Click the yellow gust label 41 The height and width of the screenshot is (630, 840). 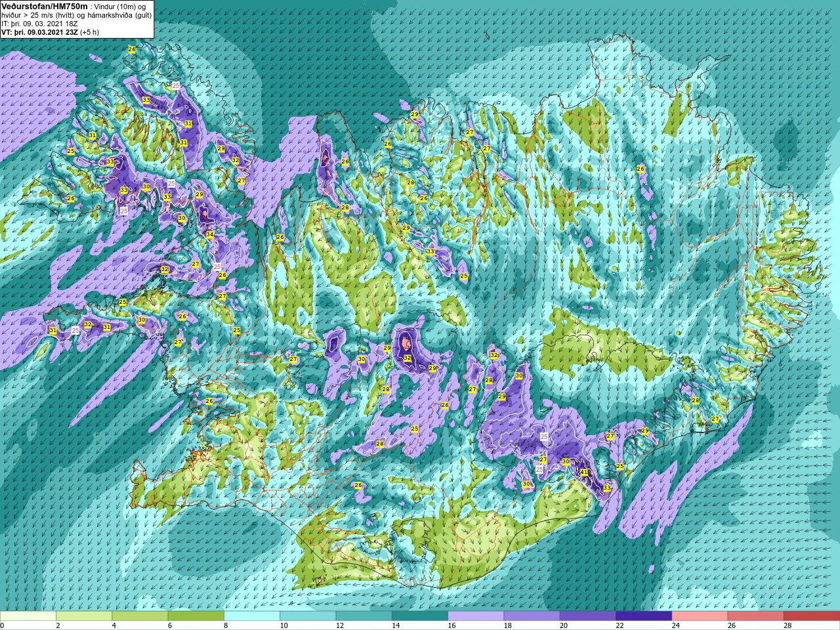tap(584, 471)
